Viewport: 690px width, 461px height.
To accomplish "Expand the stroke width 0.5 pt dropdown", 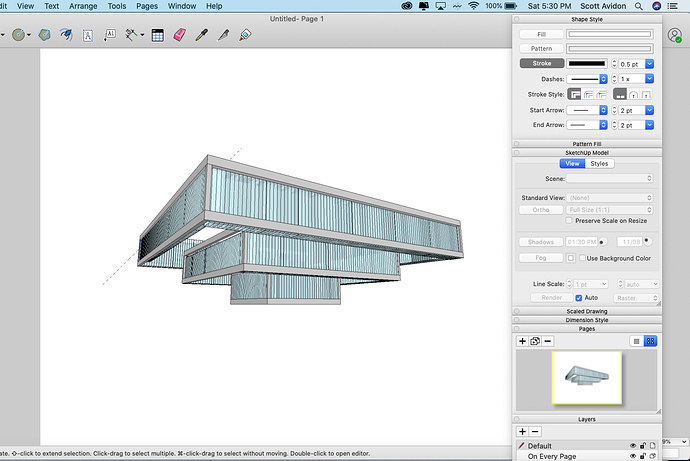I will point(650,63).
